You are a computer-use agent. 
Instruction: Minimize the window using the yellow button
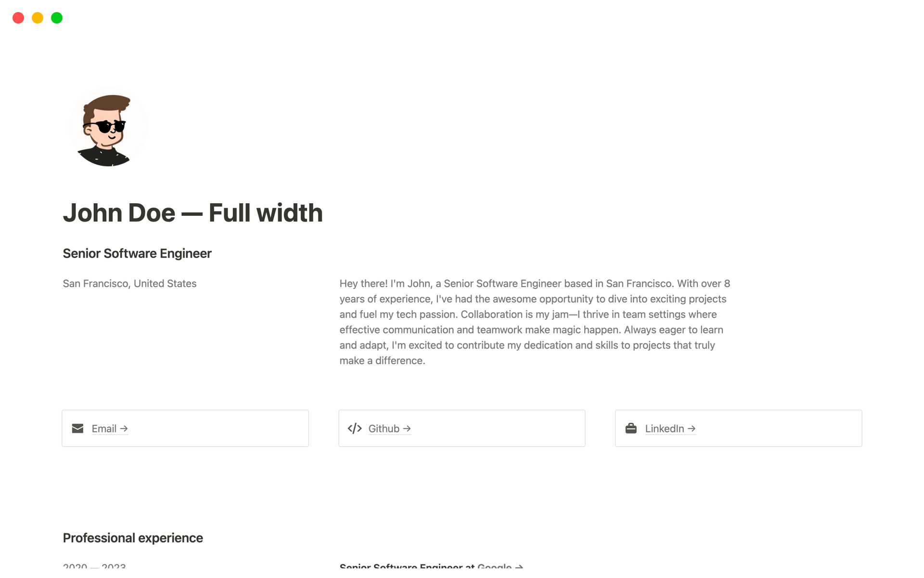tap(38, 18)
